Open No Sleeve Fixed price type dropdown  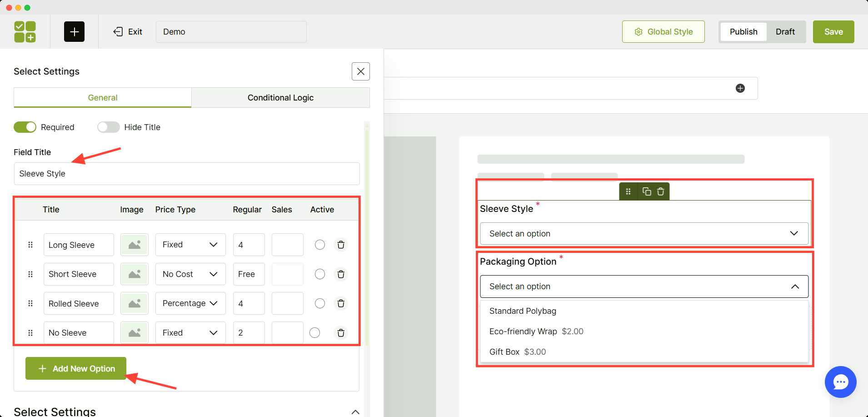point(190,333)
